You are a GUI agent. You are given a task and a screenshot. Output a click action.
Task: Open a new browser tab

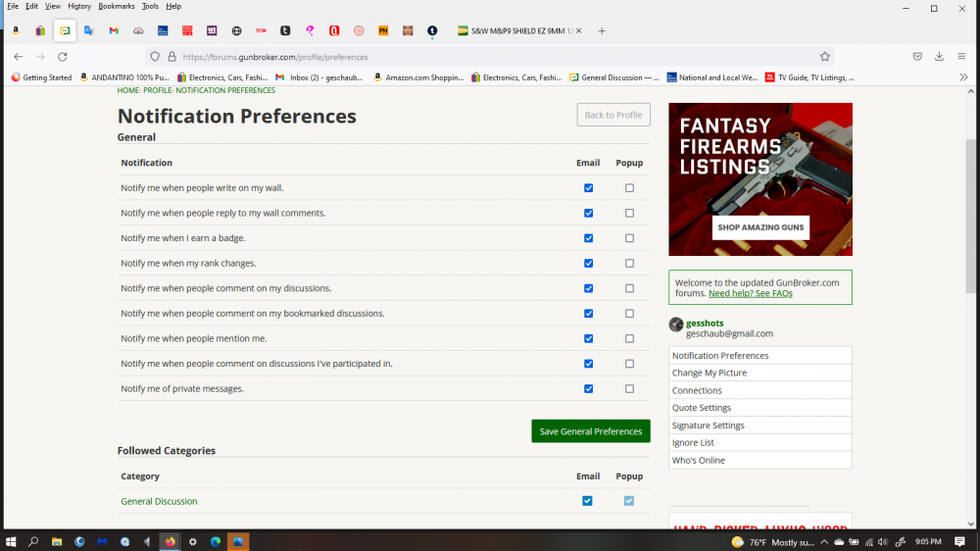tap(602, 30)
